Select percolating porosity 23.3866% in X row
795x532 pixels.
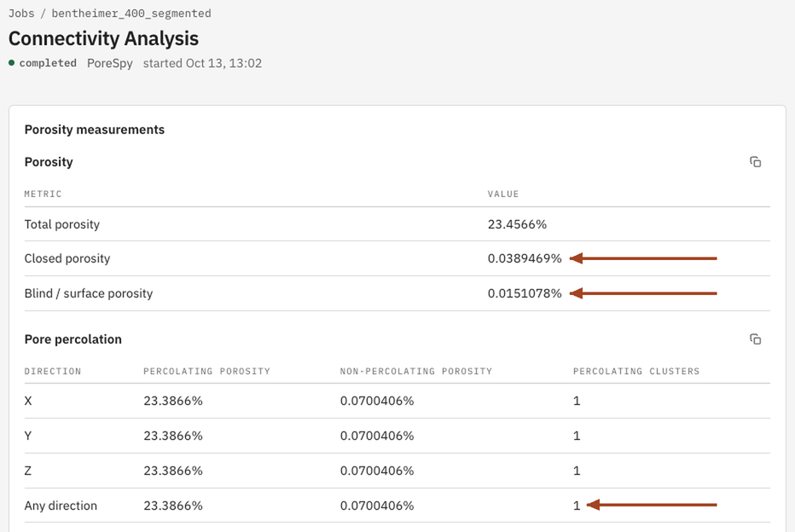click(x=173, y=401)
